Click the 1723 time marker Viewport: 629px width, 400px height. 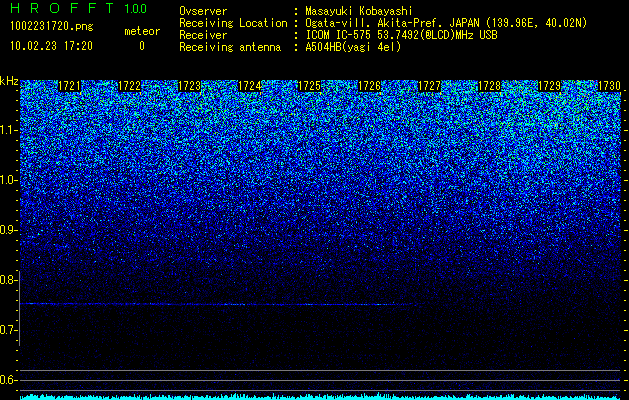[189, 86]
